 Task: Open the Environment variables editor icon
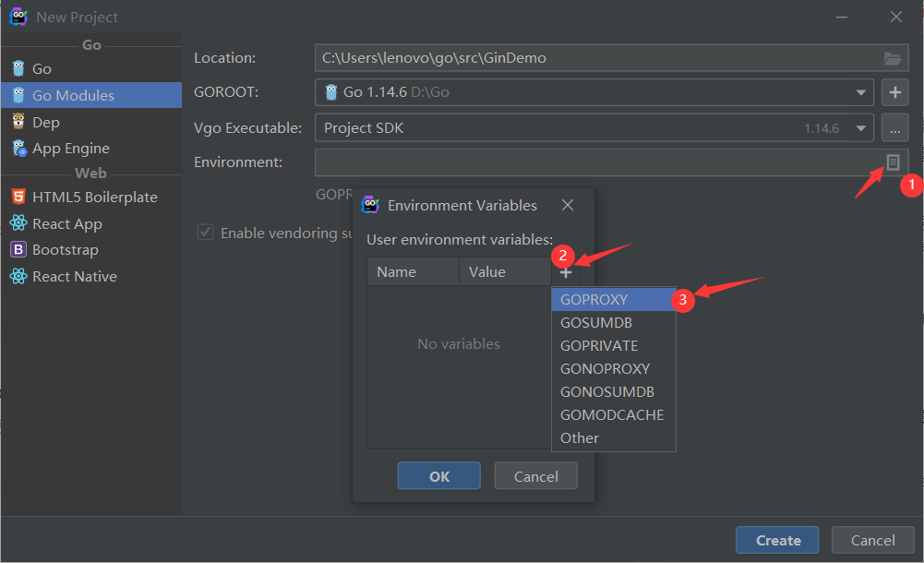pos(893,162)
